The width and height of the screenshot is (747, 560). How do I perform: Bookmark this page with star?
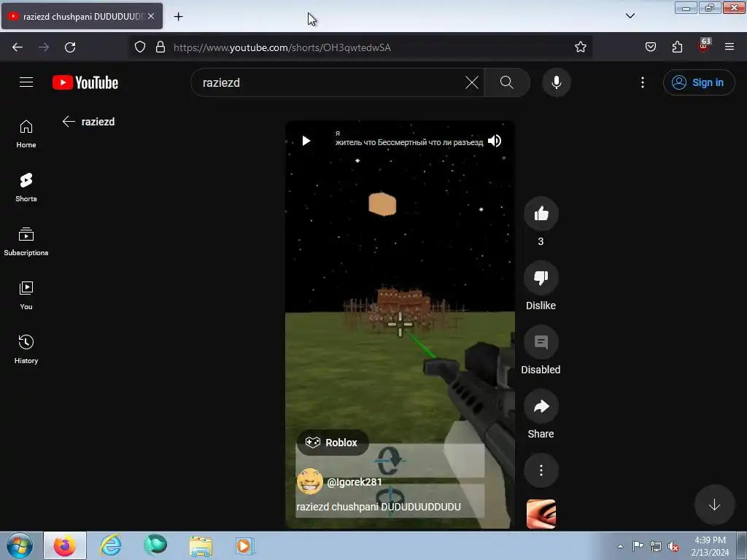(x=580, y=47)
